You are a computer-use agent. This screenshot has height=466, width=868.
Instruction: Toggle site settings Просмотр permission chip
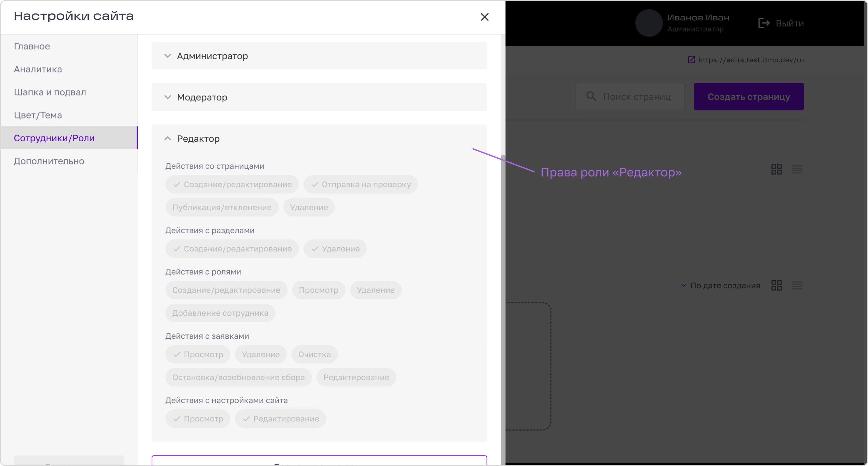click(198, 418)
